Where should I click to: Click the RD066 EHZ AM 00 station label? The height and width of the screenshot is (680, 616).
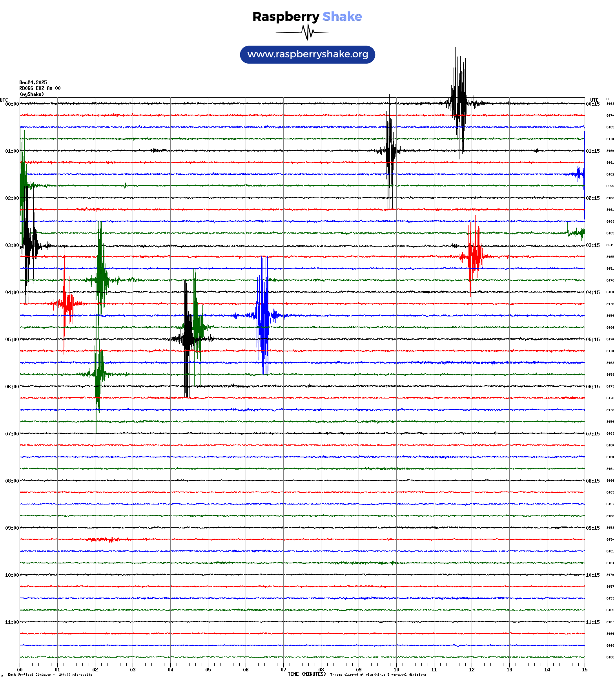40,88
